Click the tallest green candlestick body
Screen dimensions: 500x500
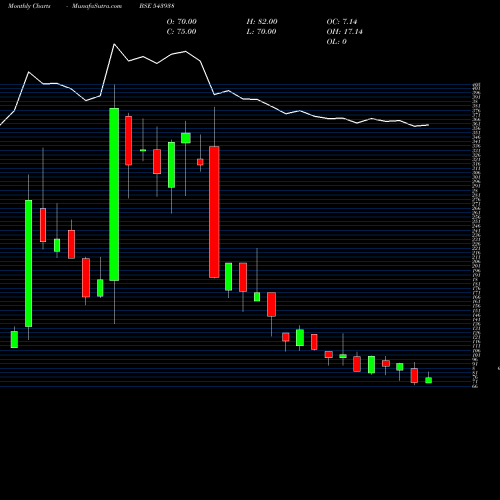click(114, 194)
